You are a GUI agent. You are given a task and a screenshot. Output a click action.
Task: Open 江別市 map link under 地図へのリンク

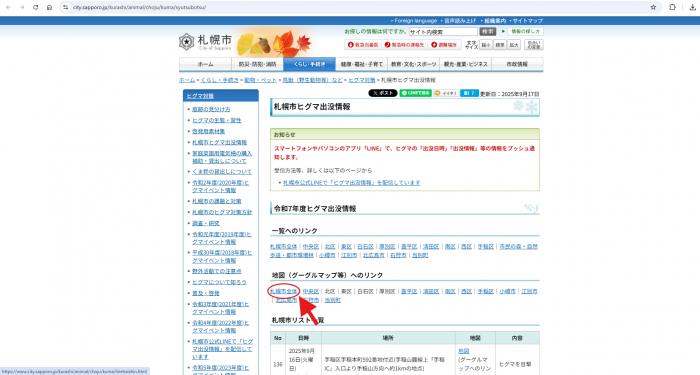click(529, 291)
